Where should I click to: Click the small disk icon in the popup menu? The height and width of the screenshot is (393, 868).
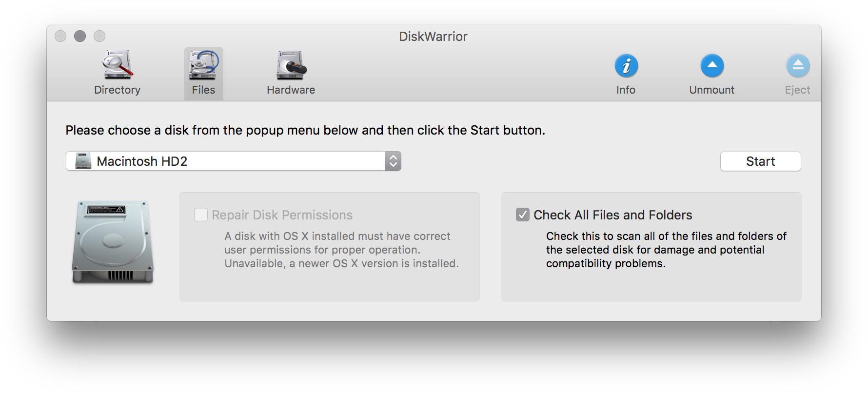click(x=83, y=161)
